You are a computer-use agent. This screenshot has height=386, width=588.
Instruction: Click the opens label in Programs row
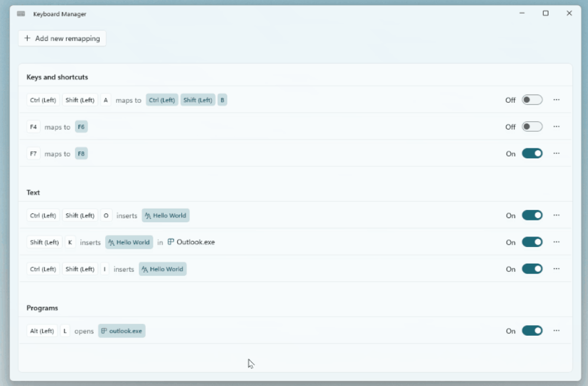pos(84,331)
